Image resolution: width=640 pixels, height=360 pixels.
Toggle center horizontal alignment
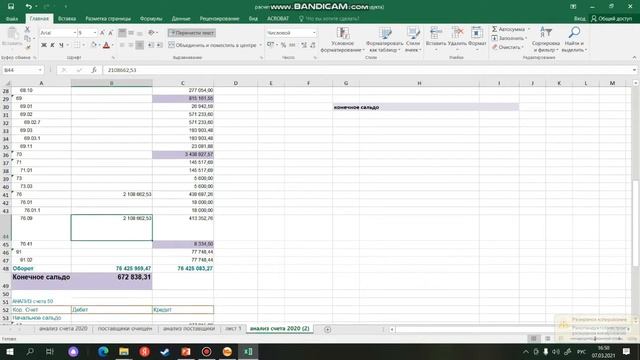tap(131, 45)
